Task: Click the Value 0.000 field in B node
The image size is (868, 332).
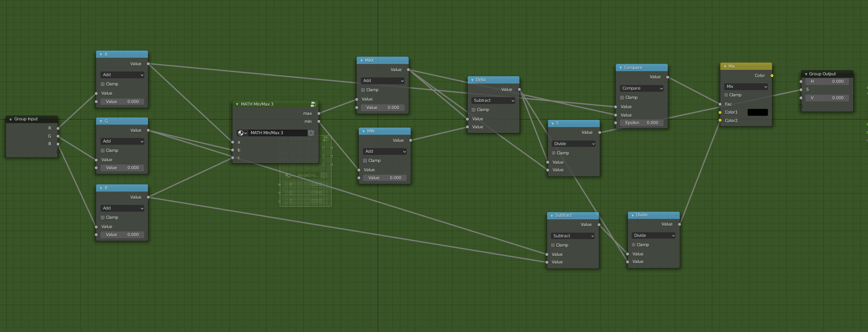Action: 122,235
